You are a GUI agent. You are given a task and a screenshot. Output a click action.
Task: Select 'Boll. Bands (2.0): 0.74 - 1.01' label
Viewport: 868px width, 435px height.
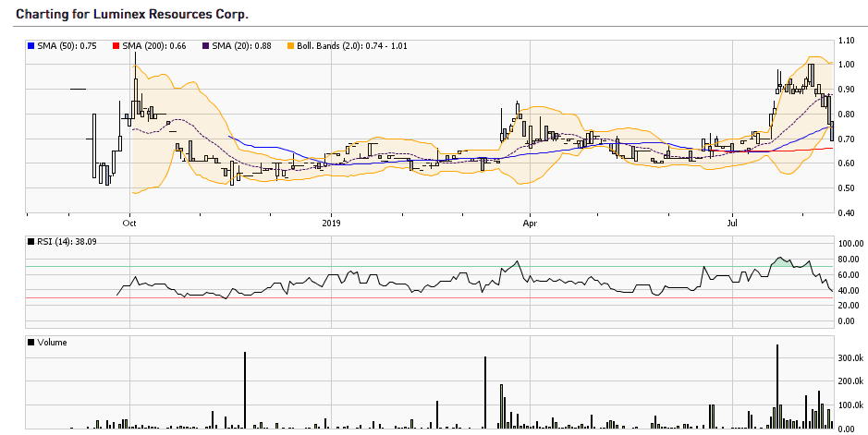coord(352,46)
